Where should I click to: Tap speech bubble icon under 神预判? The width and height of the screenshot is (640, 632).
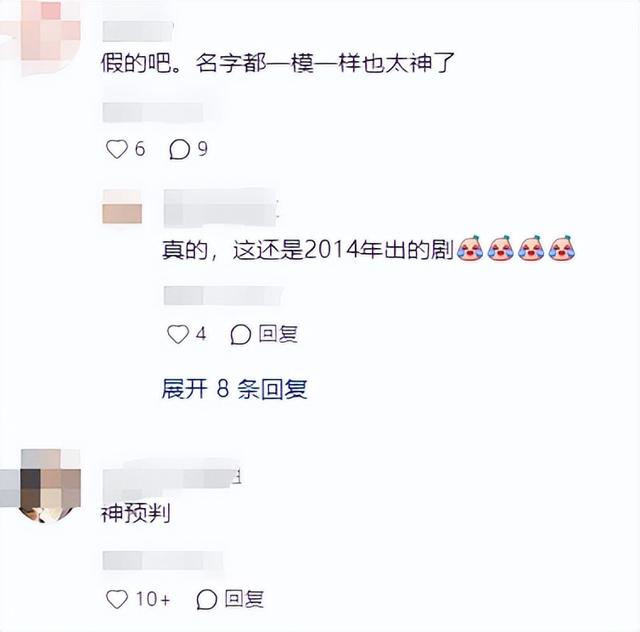coord(207,599)
